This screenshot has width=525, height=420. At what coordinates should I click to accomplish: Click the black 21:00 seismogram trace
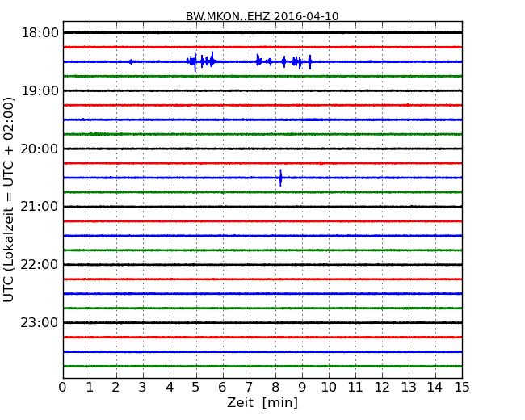tap(262, 207)
